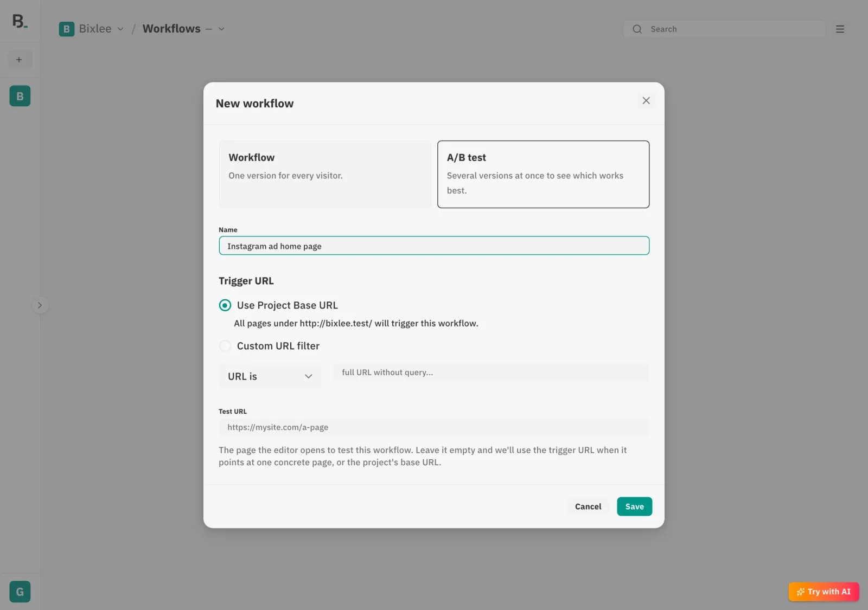The width and height of the screenshot is (868, 610).
Task: Open the green B project tile
Action: (20, 96)
